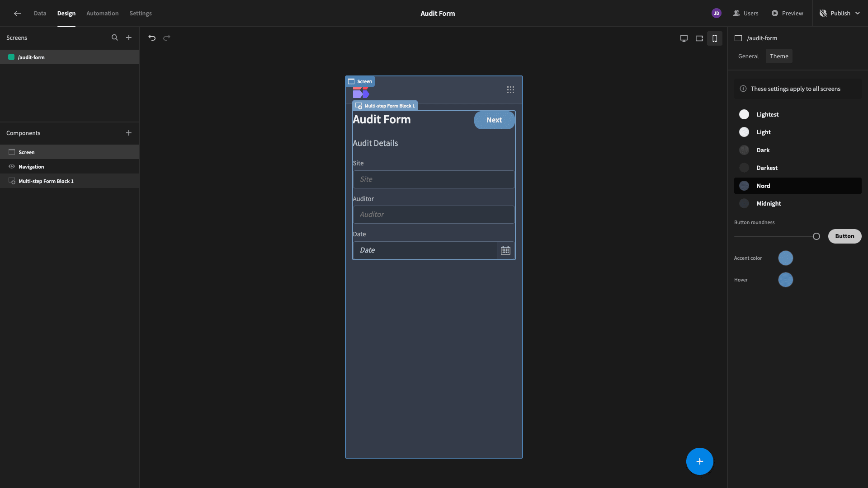The image size is (868, 488).
Task: Adjust the Button roundness slider handle
Action: coord(816,236)
